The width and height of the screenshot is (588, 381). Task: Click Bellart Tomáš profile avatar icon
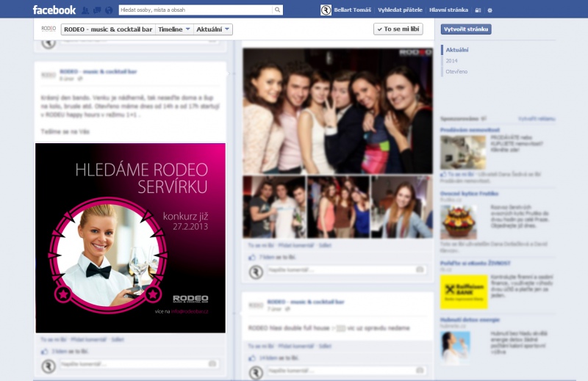pyautogui.click(x=326, y=10)
